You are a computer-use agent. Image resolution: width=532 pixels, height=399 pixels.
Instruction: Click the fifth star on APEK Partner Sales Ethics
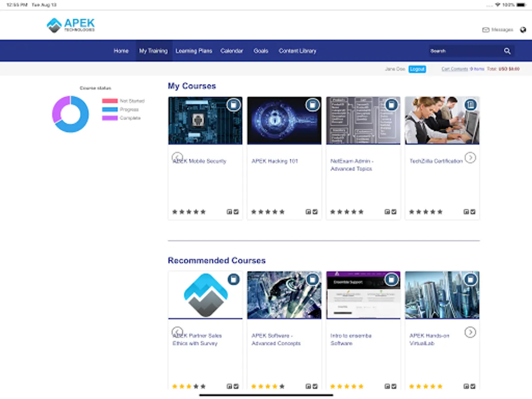[203, 386]
